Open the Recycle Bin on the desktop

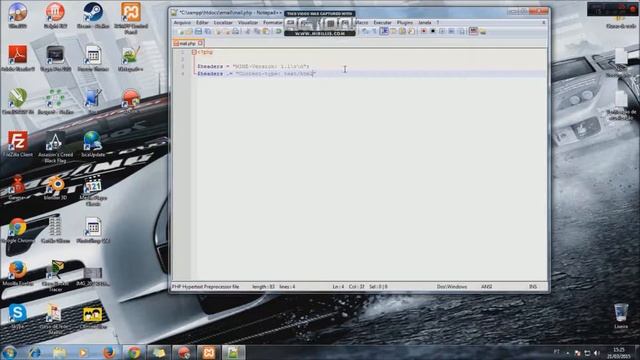tap(621, 316)
